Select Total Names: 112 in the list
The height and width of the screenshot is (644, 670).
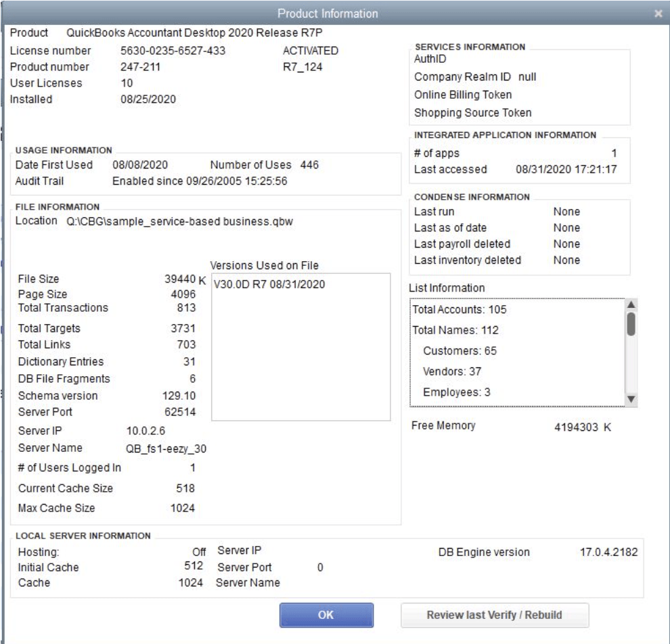[455, 330]
